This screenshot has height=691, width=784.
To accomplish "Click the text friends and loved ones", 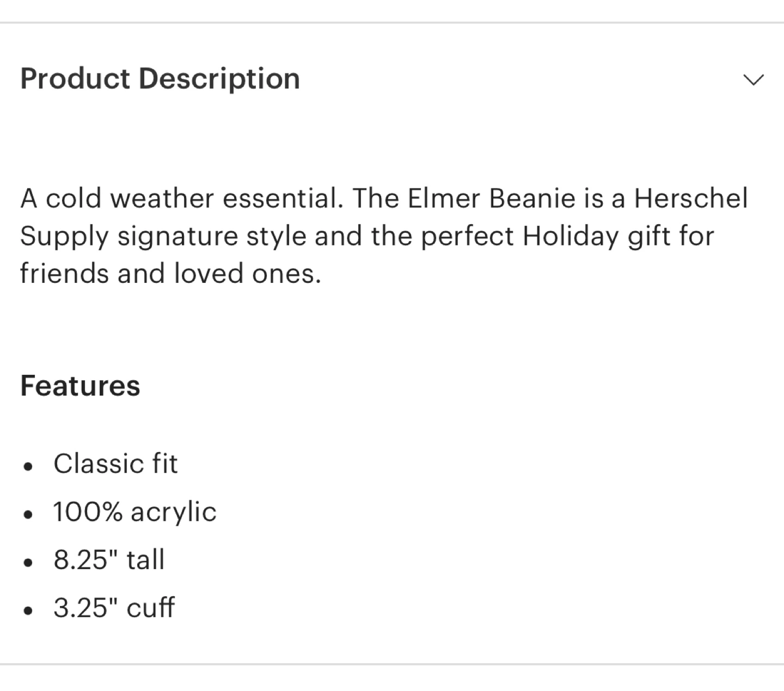I will [170, 273].
